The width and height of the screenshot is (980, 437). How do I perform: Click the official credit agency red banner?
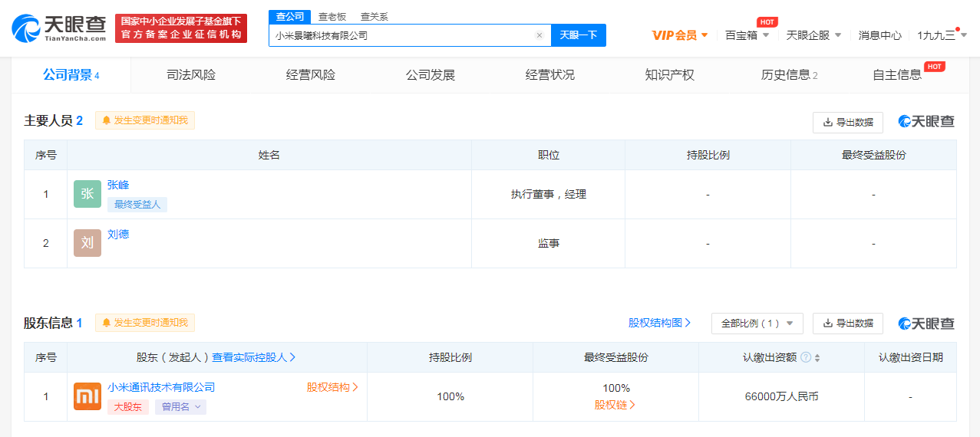coord(181,28)
